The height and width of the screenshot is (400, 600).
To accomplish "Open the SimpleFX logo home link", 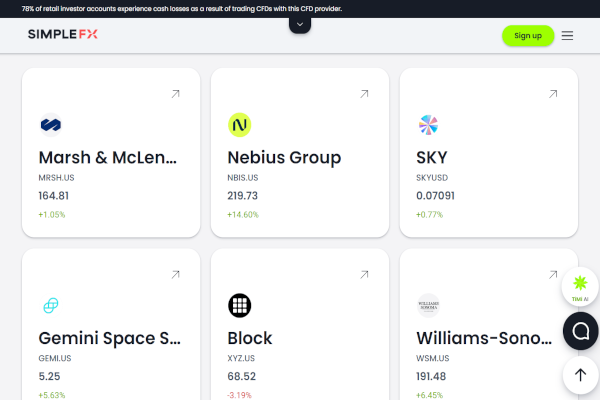I will (63, 34).
